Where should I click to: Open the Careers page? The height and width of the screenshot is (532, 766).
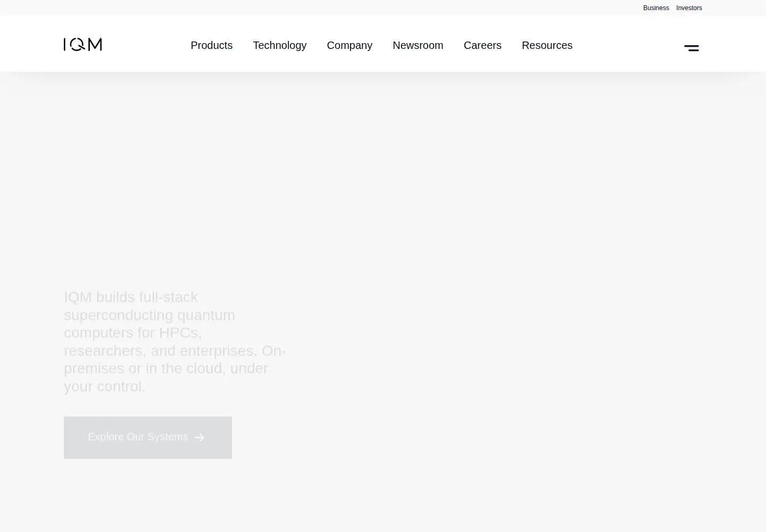[482, 45]
